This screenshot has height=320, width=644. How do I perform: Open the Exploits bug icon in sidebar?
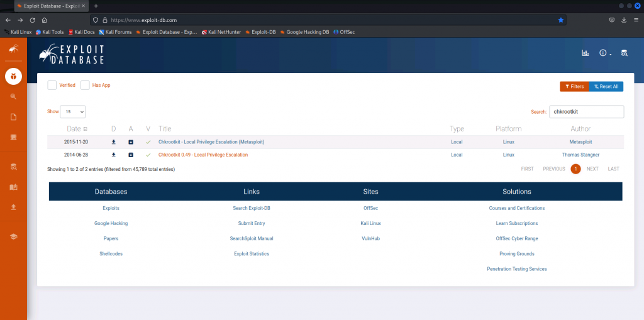pos(14,77)
